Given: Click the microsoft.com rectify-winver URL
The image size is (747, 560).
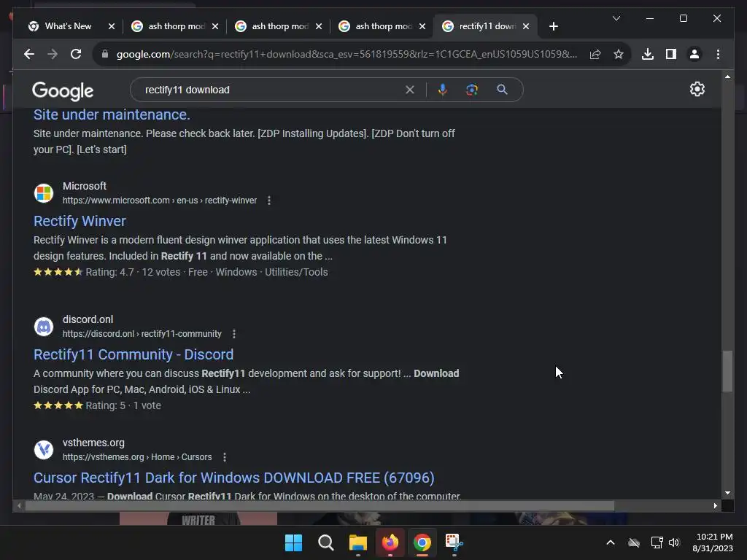Looking at the screenshot, I should (160, 201).
